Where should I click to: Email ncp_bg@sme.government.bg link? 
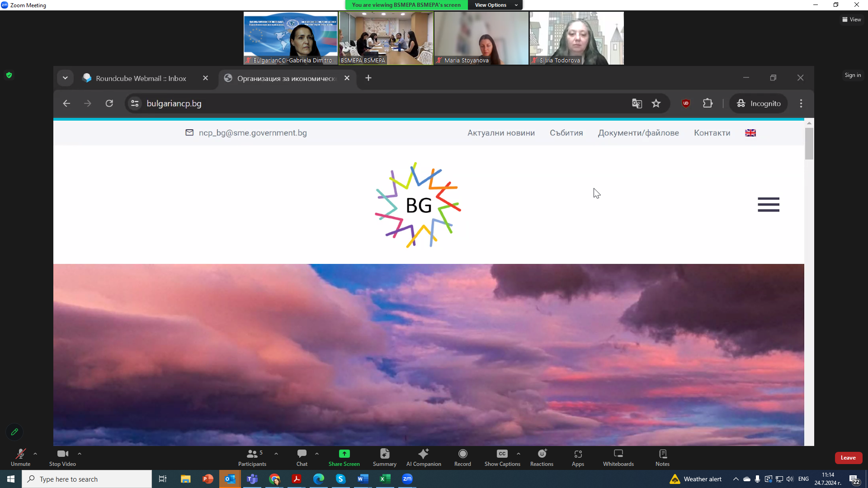(253, 133)
